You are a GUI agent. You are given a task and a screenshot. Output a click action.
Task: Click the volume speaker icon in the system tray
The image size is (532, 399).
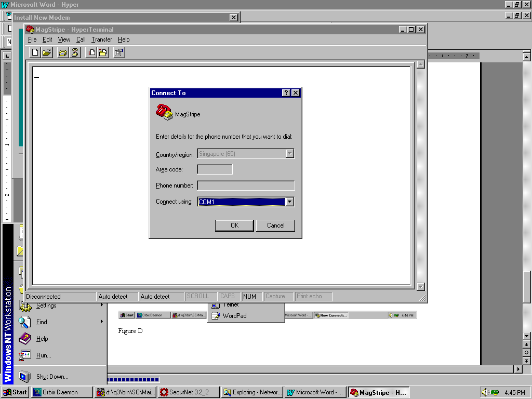[484, 392]
